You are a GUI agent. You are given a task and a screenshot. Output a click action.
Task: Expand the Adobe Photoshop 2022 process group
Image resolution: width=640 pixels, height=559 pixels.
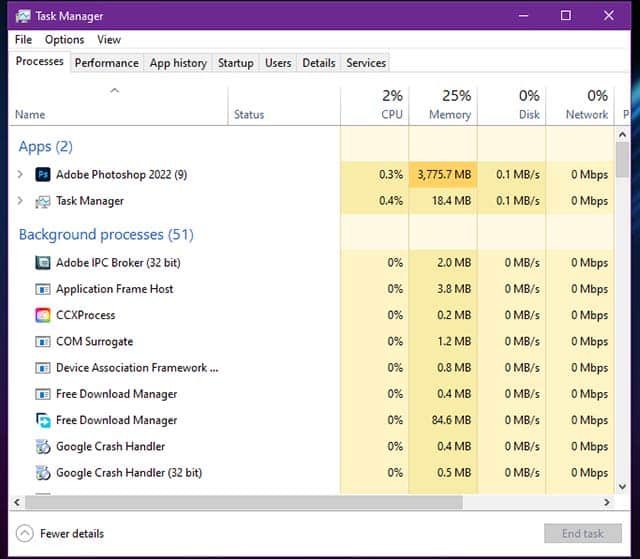[x=20, y=175]
